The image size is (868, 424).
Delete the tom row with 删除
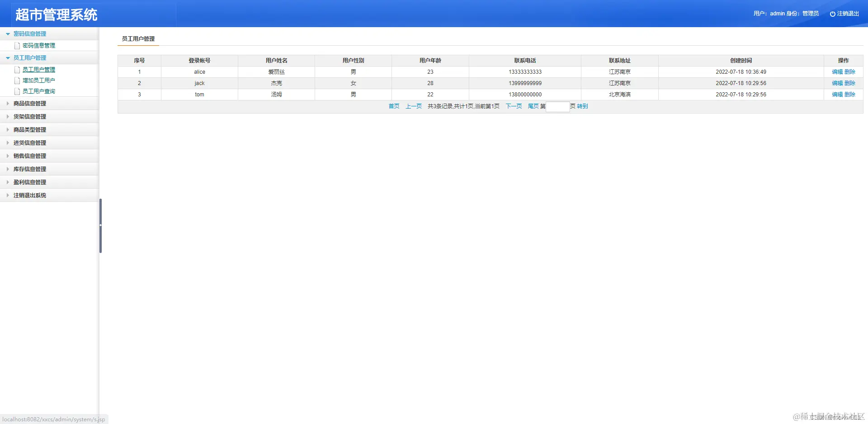pos(850,95)
